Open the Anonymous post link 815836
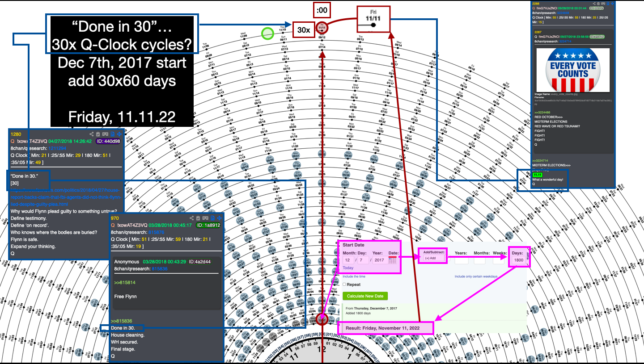Image resolution: width=644 pixels, height=364 pixels. (x=161, y=269)
